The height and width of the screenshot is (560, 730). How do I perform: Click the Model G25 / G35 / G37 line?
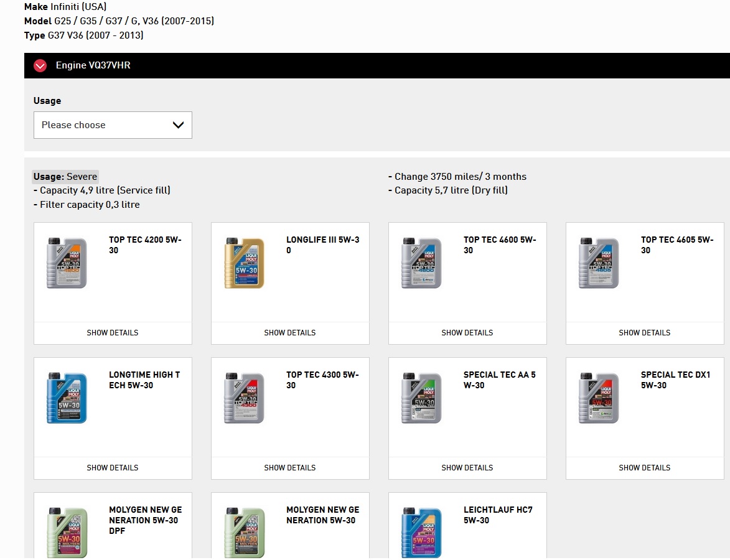coord(119,21)
